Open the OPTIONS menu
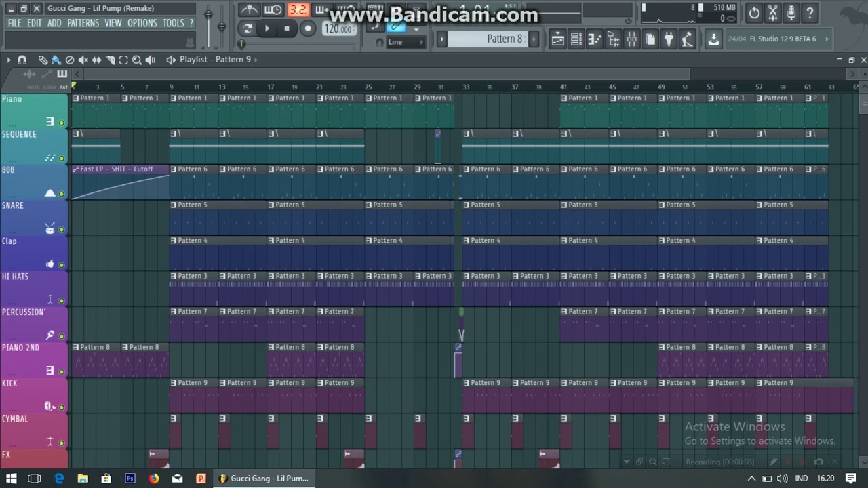 (142, 23)
